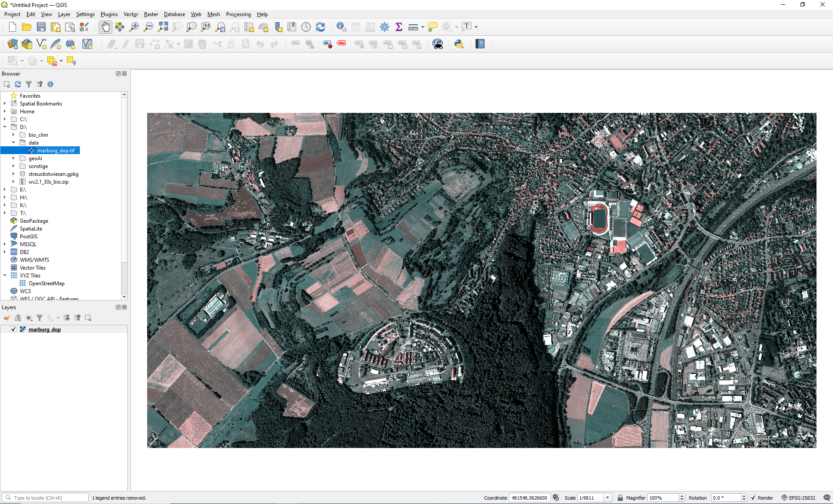Select the Measure Line ruler tool
833x504 pixels.
413,27
